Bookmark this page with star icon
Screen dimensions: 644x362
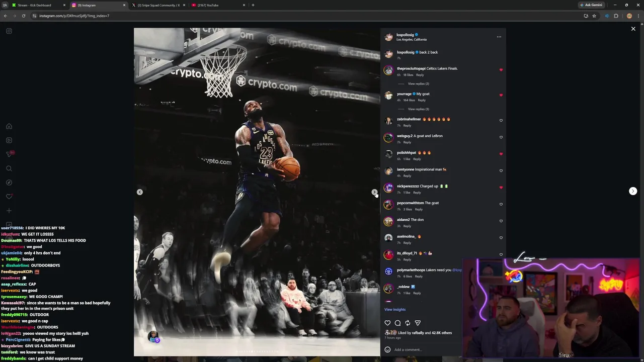point(594,16)
